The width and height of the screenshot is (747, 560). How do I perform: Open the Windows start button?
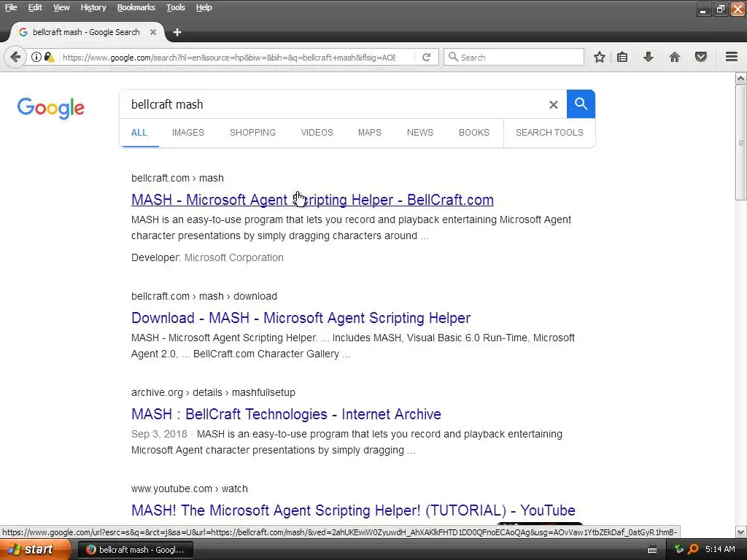pos(35,549)
